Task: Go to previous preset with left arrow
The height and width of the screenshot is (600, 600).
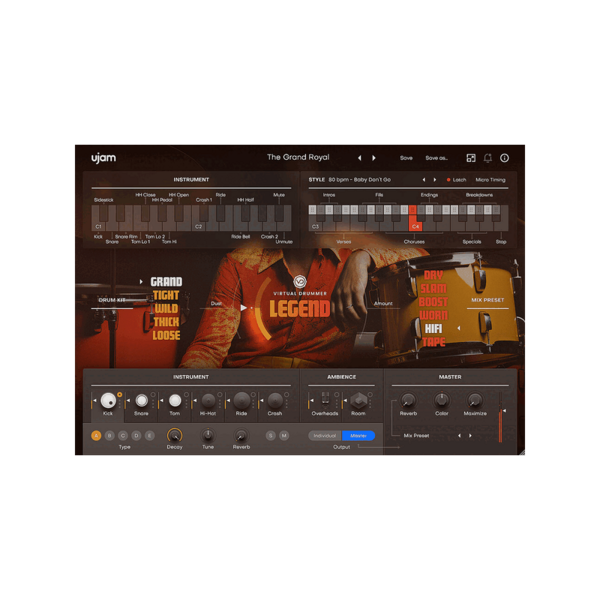Action: 359,158
